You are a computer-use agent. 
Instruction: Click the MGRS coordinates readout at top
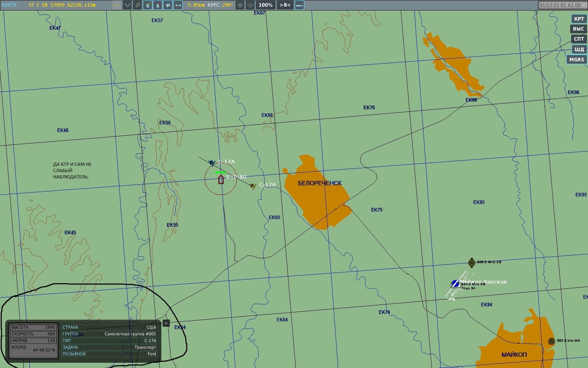coord(62,5)
